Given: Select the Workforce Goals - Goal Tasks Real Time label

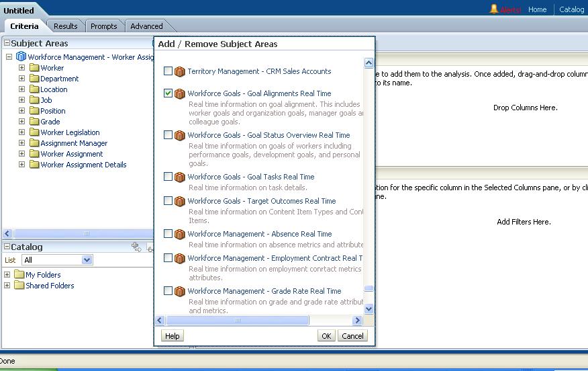Looking at the screenshot, I should [x=251, y=177].
